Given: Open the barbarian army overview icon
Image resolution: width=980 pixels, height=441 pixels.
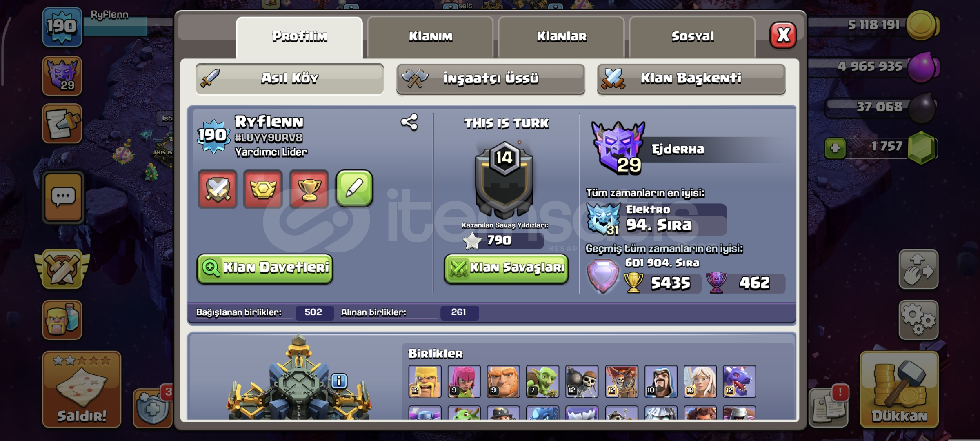Looking at the screenshot, I should (x=62, y=320).
